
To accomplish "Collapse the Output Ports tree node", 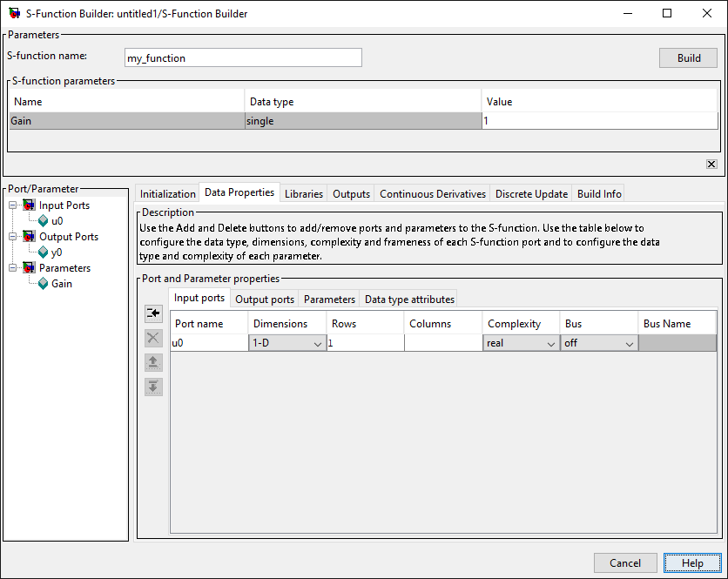I will click(12, 237).
